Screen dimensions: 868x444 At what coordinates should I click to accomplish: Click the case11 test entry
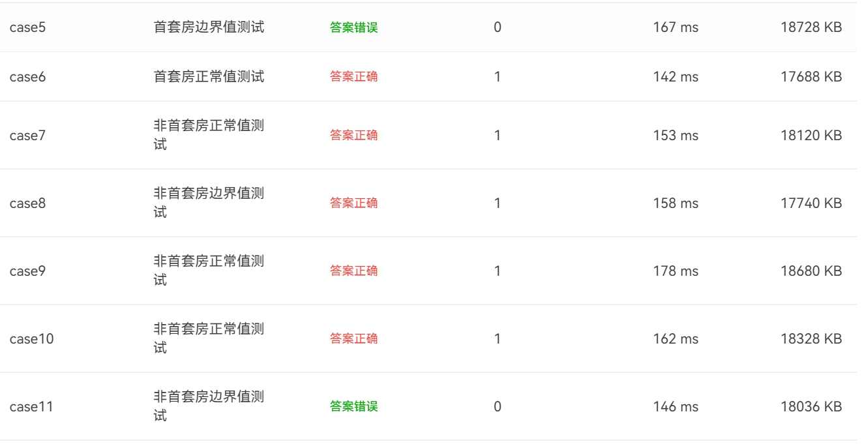pos(31,407)
